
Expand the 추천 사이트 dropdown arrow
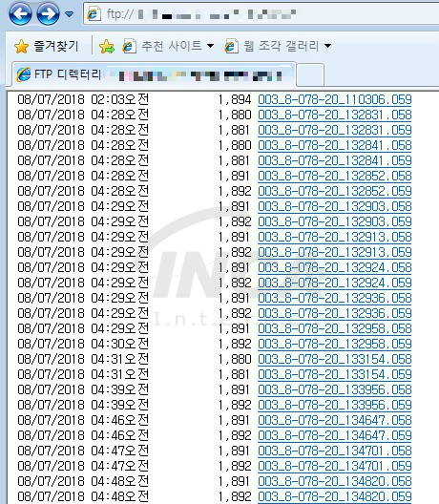coord(211,46)
